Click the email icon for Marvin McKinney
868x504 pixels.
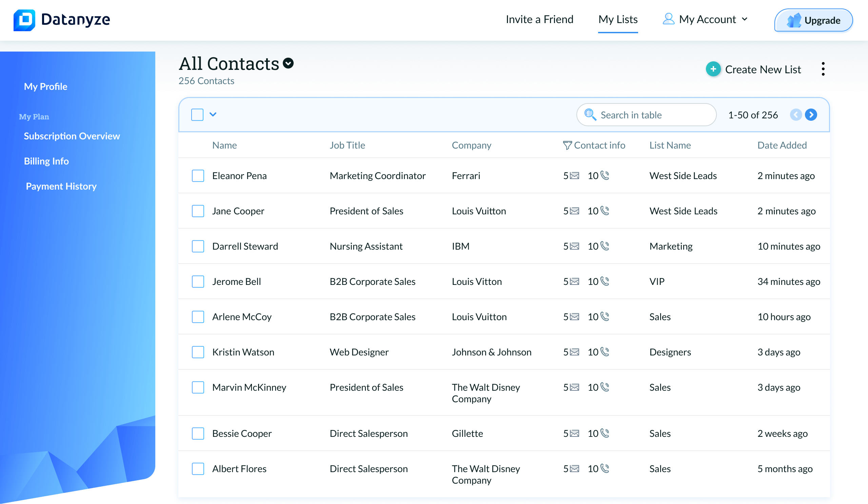click(x=574, y=388)
